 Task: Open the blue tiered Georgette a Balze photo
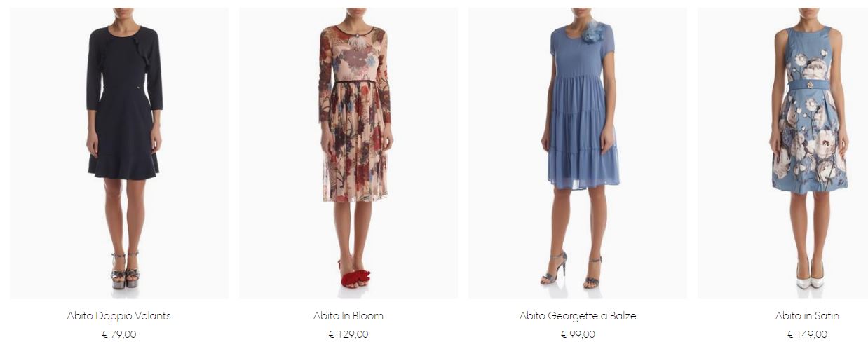click(578, 153)
